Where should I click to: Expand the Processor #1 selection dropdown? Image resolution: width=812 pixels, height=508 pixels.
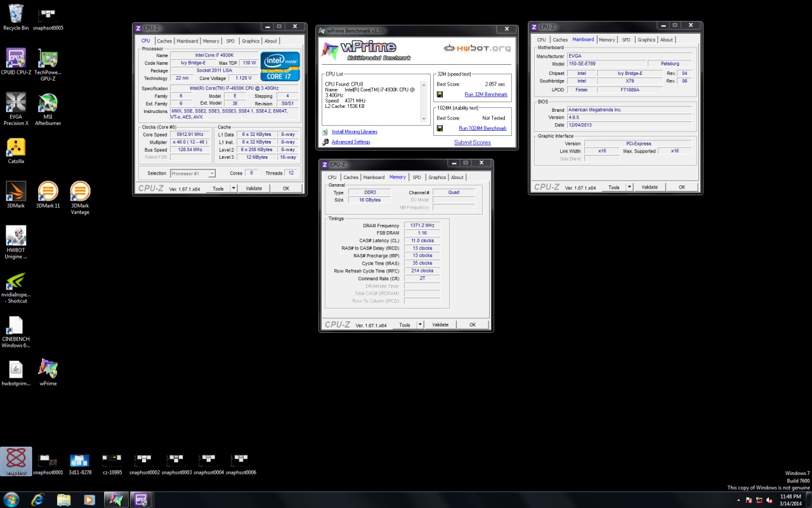pyautogui.click(x=212, y=173)
